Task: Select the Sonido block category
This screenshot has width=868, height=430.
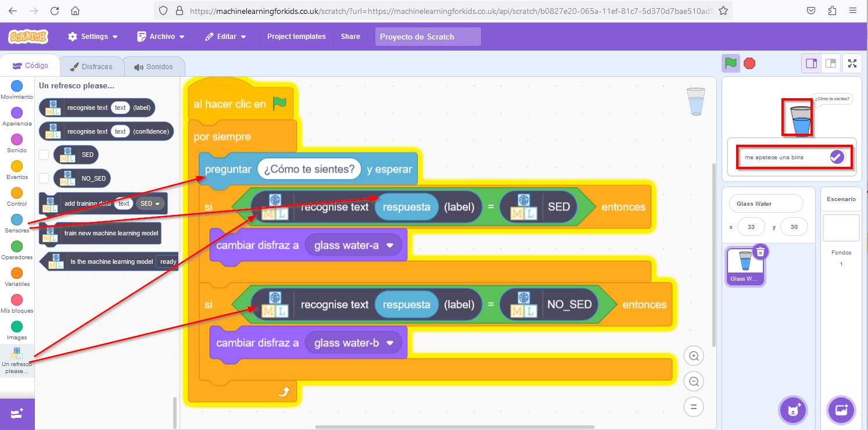Action: click(x=17, y=144)
